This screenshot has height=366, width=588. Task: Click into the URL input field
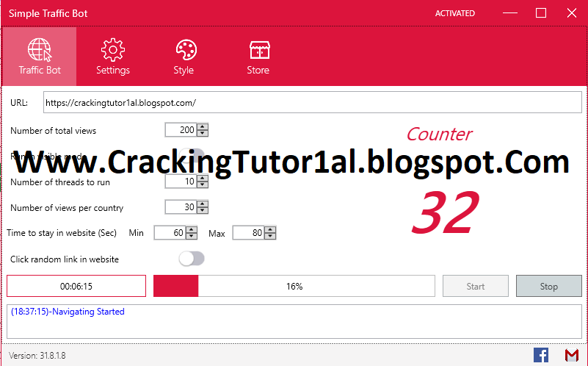pyautogui.click(x=313, y=102)
